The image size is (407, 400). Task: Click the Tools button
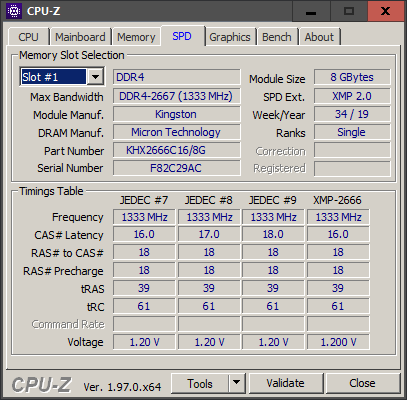pyautogui.click(x=200, y=383)
